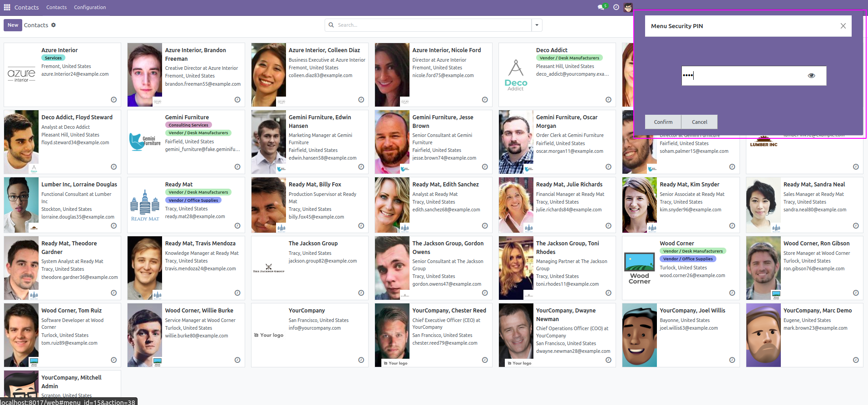Open activity clock on Edith Sanchez card
The height and width of the screenshot is (405, 868).
click(x=485, y=226)
